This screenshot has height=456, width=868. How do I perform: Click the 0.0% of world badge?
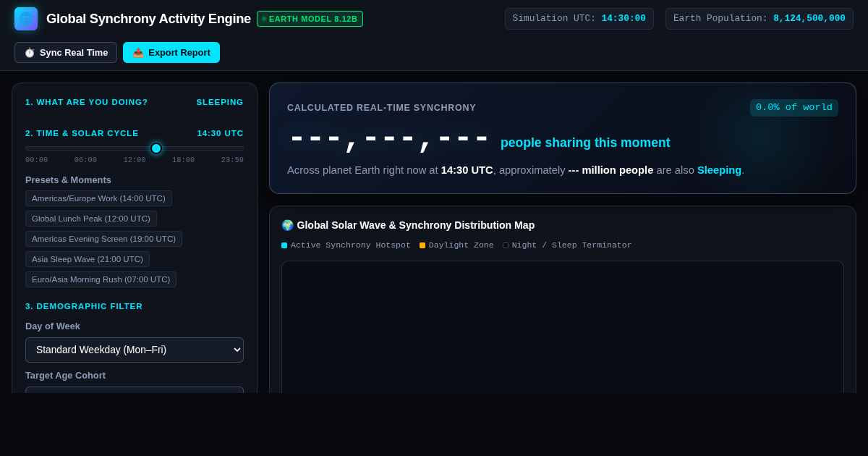794,108
